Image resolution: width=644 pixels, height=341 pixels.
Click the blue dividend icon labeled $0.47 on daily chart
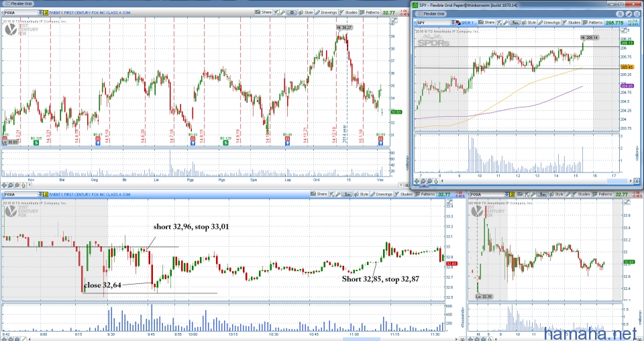click(98, 142)
